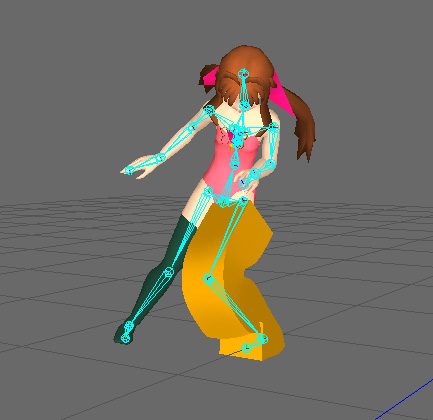433x420 pixels.
Task: Select the head joint at top of skull
Action: click(243, 73)
